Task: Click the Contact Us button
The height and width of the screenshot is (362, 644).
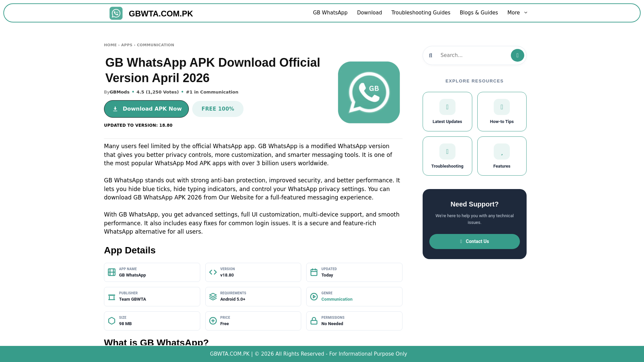Action: [x=474, y=241]
